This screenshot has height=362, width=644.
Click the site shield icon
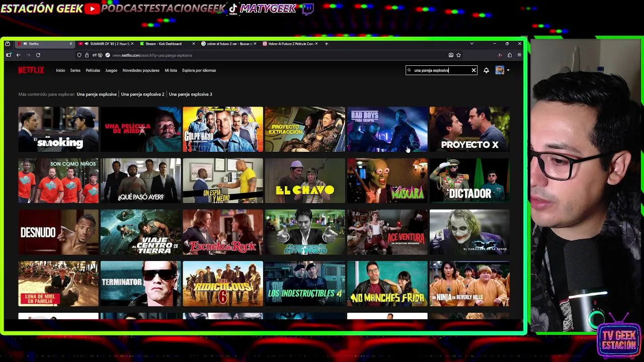point(79,55)
